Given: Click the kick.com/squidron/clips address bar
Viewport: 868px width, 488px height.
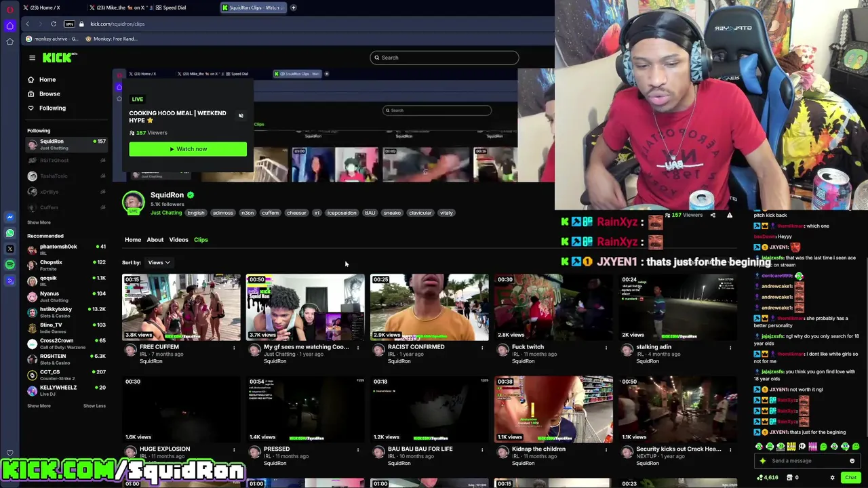Looking at the screenshot, I should tap(117, 24).
